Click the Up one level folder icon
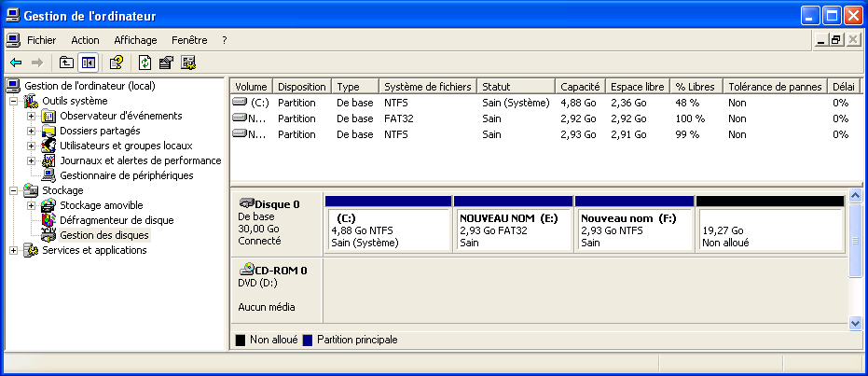Screen dimensions: 868x376 coord(66,63)
